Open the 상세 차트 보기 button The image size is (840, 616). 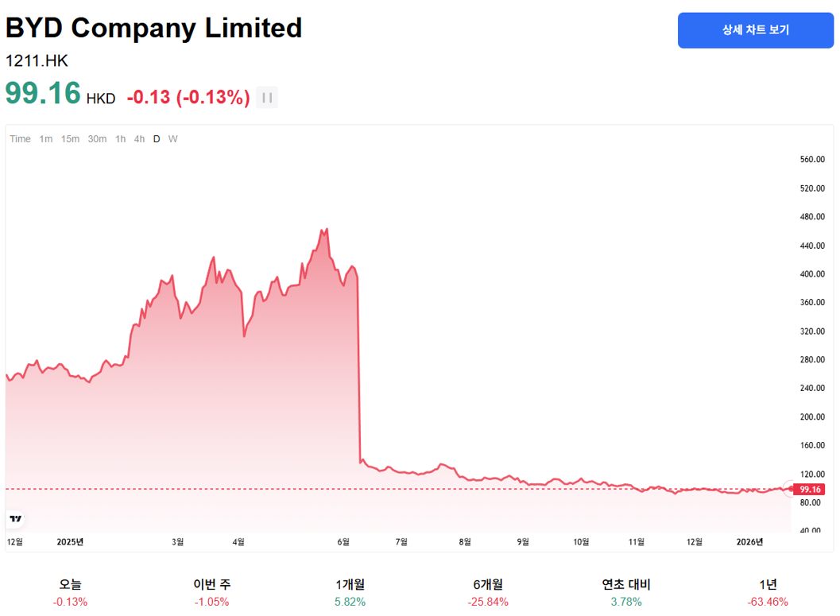pyautogui.click(x=755, y=30)
